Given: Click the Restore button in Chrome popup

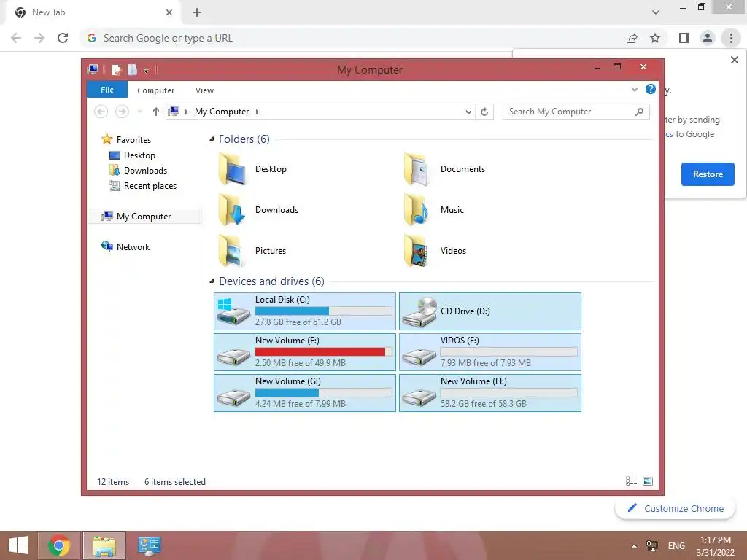Looking at the screenshot, I should point(708,174).
